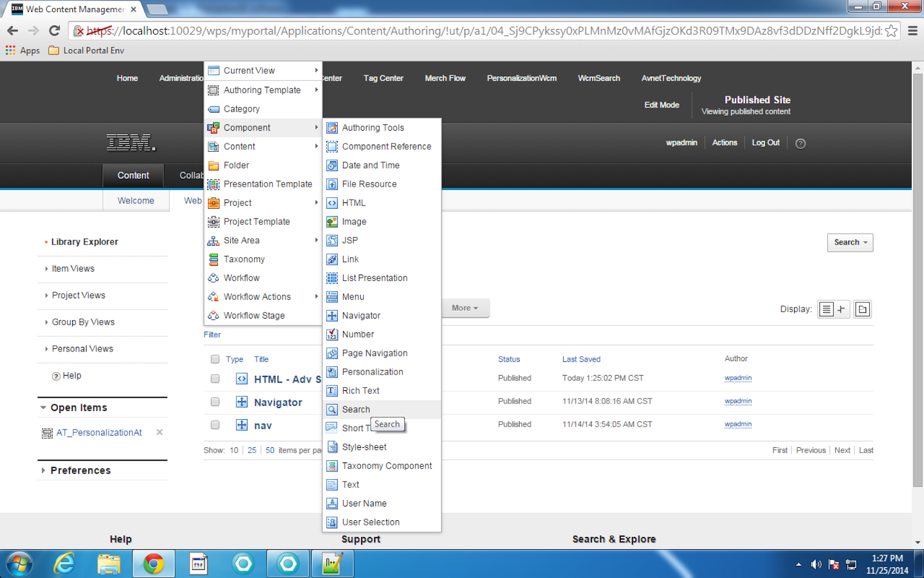
Task: Click the Windows Start button
Action: click(19, 564)
